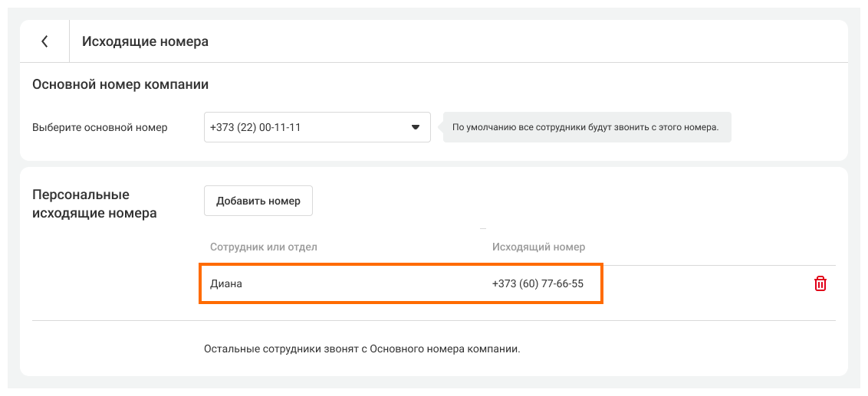
Task: Click the Основной номер компании heading
Action: [x=120, y=84]
